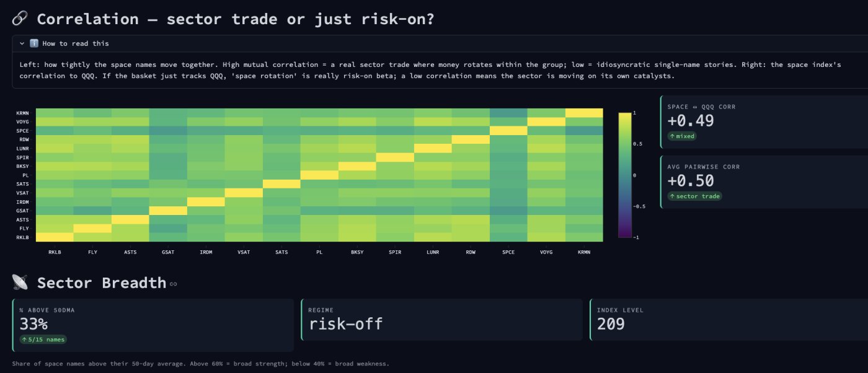Click the yellow heatmap cell where SPCE meets SPCE

pos(508,131)
